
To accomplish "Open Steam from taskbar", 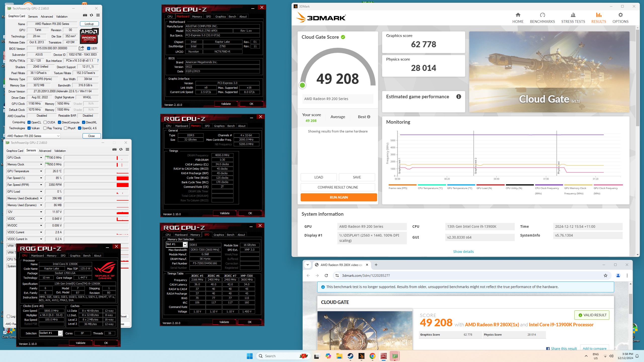I will click(x=350, y=356).
